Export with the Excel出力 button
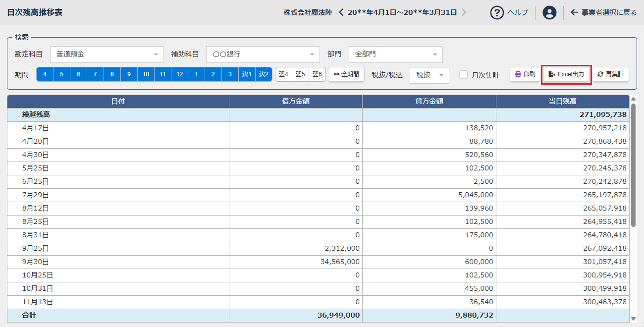Viewport: 644px width, 327px height. coord(566,74)
